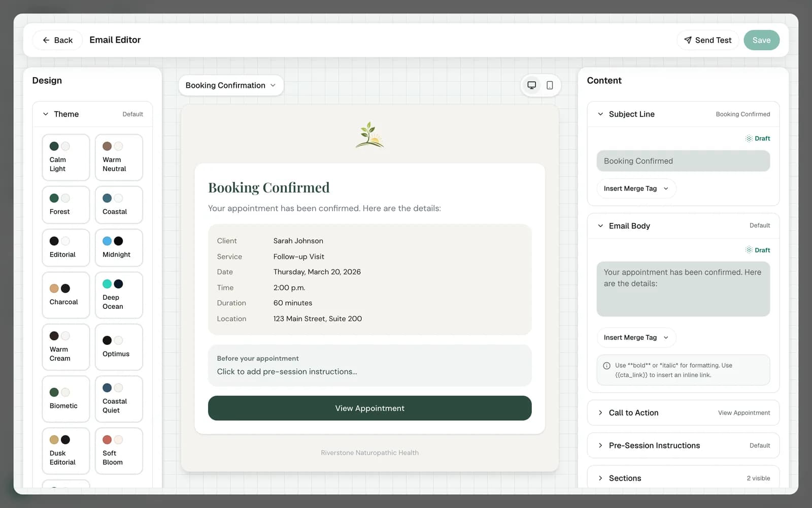Apply the Dusk Editorial theme
Screen dimensions: 812x508
point(66,451)
